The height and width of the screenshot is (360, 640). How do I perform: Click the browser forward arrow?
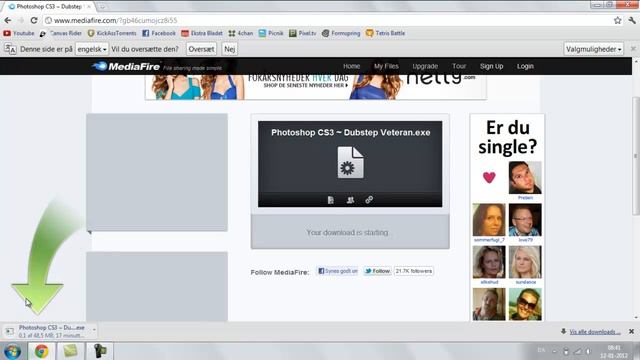20,20
